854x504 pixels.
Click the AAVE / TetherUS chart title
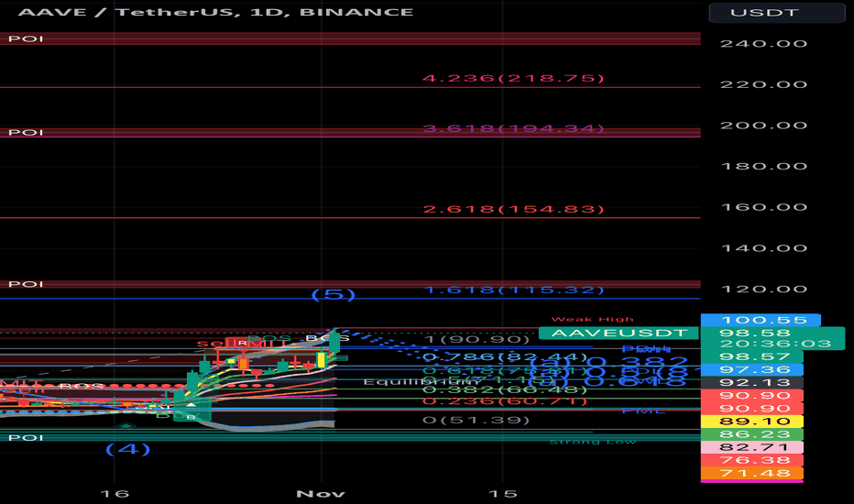click(x=215, y=12)
